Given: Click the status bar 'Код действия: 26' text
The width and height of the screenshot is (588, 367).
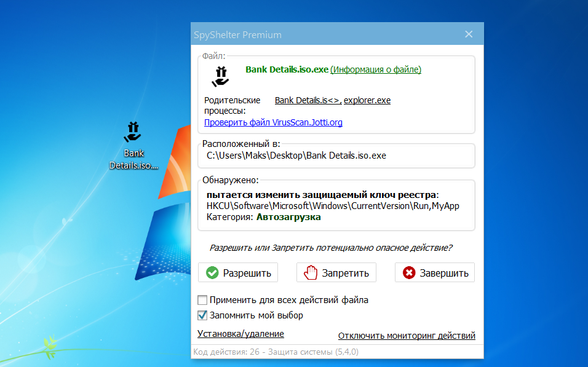Looking at the screenshot, I should point(276,352).
